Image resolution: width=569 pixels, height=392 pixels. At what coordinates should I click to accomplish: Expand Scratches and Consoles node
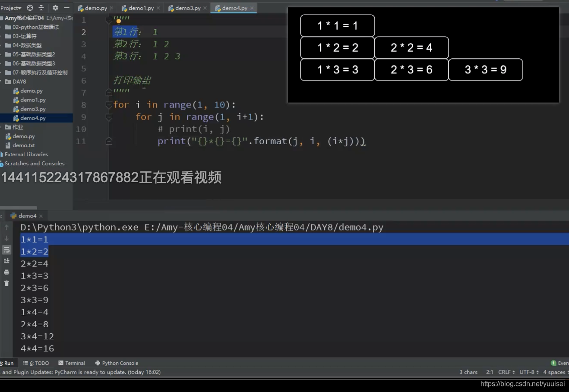click(x=32, y=164)
